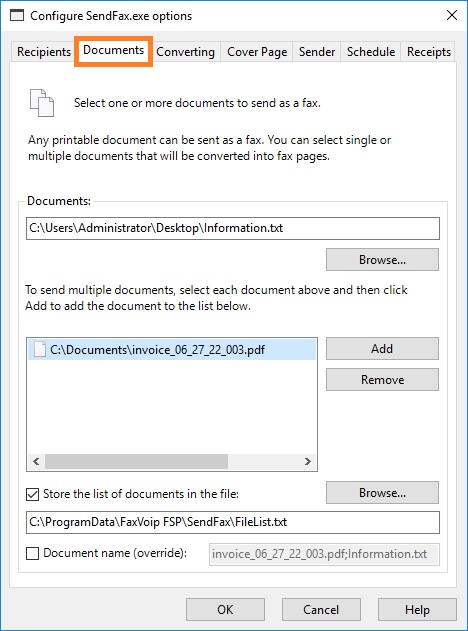Confirm the options with the OK button
This screenshot has width=468, height=631.
[x=225, y=609]
